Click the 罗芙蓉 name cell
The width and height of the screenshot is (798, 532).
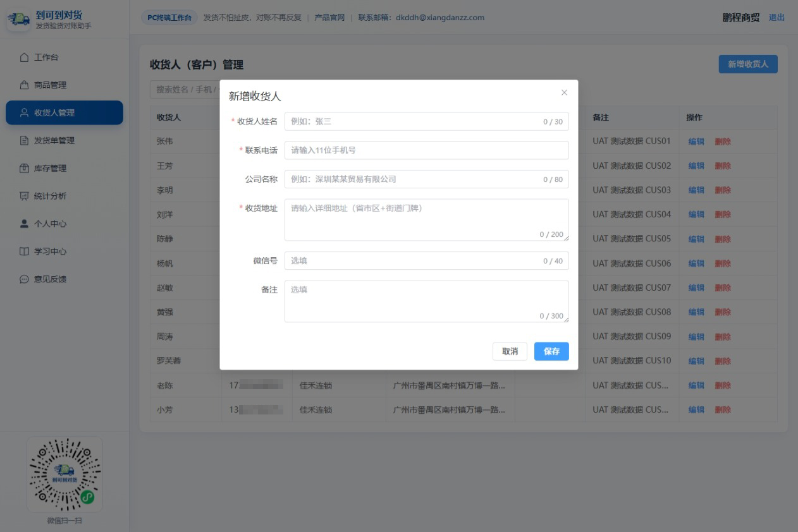[x=169, y=361]
